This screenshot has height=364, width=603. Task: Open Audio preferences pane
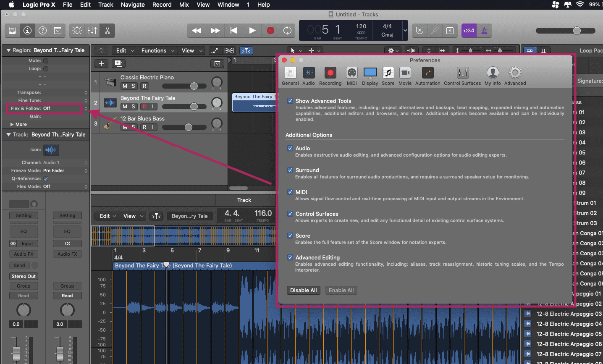pyautogui.click(x=309, y=76)
